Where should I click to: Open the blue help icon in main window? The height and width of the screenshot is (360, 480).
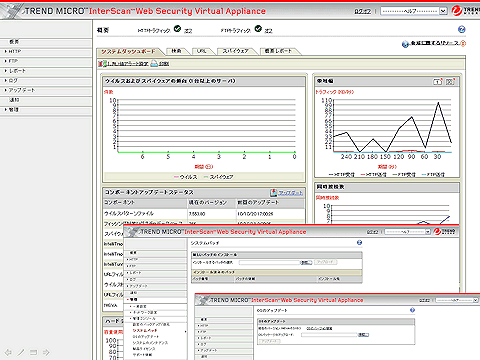[461, 30]
